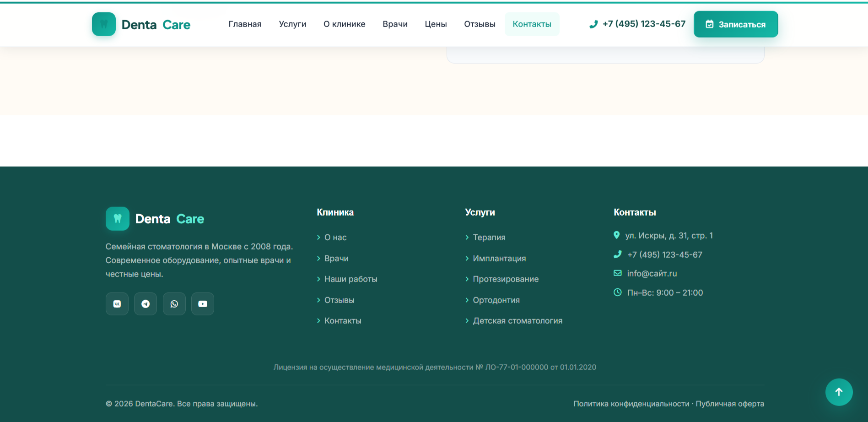The height and width of the screenshot is (422, 868).
Task: Open the WhatsApp social link
Action: point(174,304)
